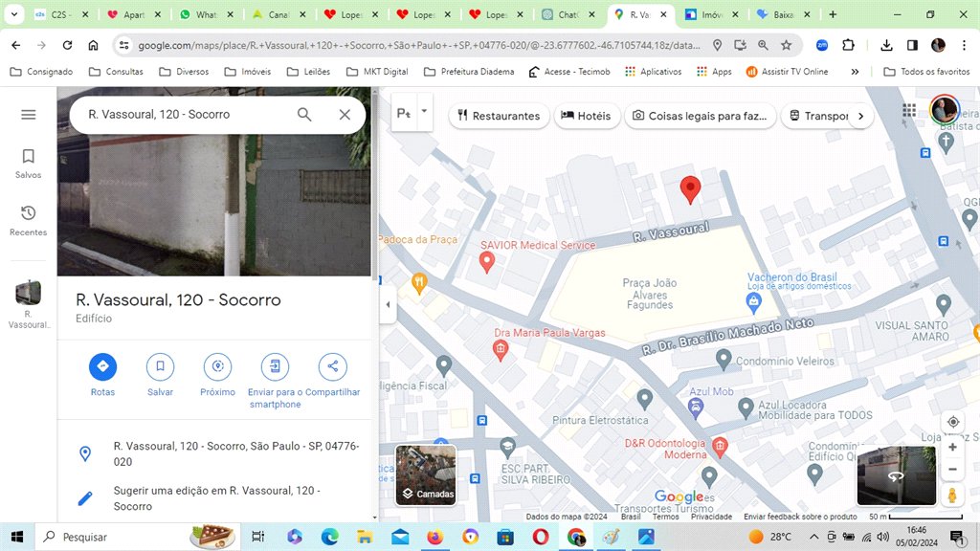
Task: Open the Google account avatar on the map
Action: (944, 110)
